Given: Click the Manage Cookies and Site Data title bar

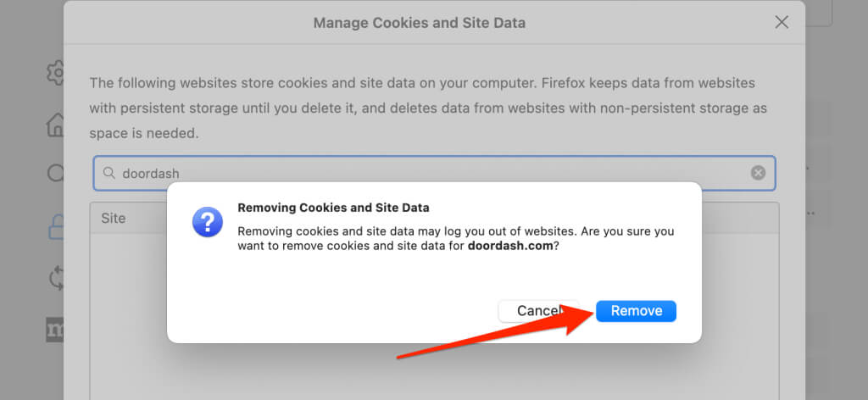Looking at the screenshot, I should point(419,23).
